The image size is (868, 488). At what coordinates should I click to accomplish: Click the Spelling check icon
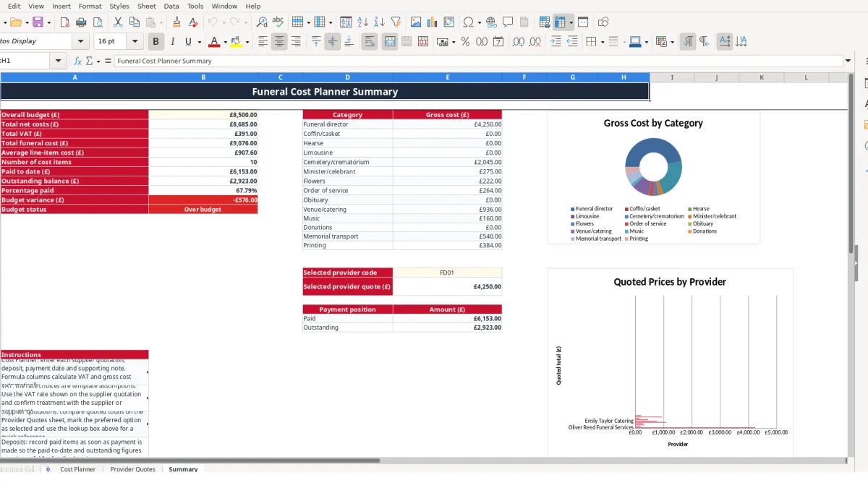278,22
